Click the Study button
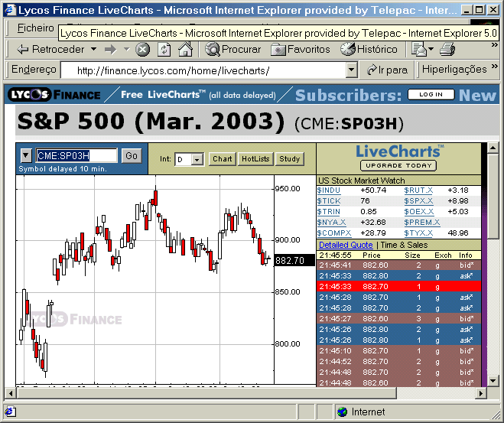Image resolution: width=504 pixels, height=423 pixels. [x=289, y=159]
